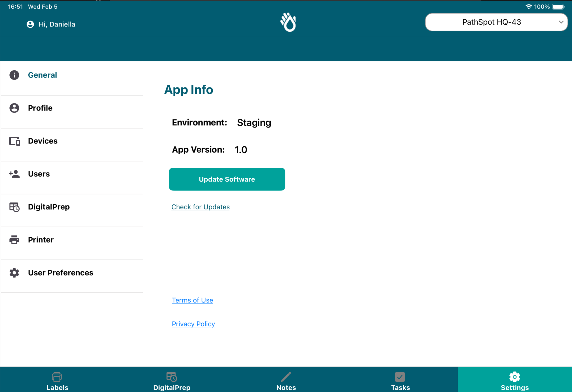
Task: Open DigitalPrep settings via its icon
Action: click(x=14, y=207)
